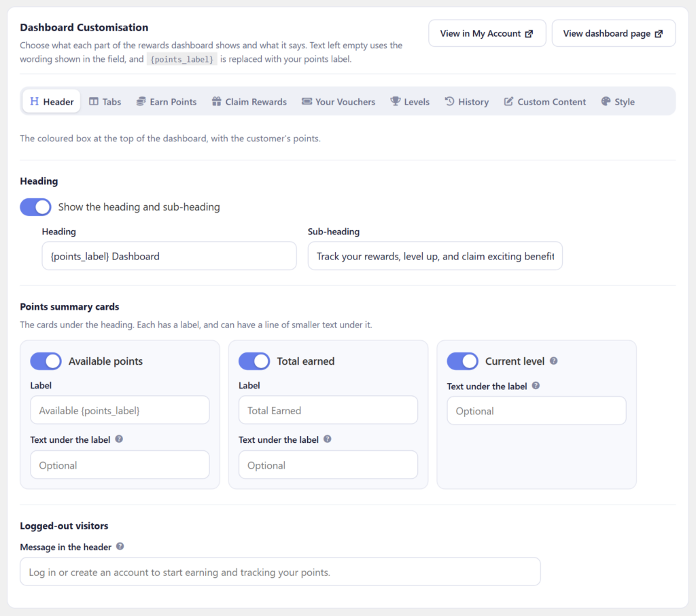This screenshot has width=696, height=616.
Task: Click help icon next to Current level
Action: coord(553,361)
